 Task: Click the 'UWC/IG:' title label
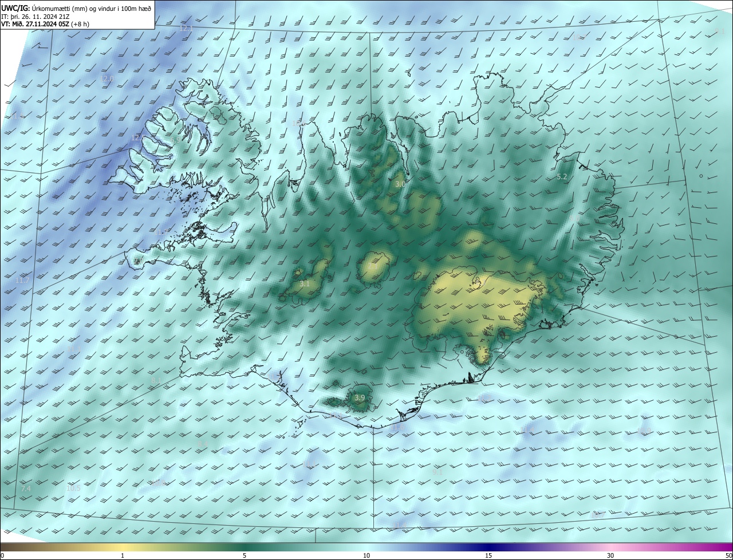click(15, 8)
